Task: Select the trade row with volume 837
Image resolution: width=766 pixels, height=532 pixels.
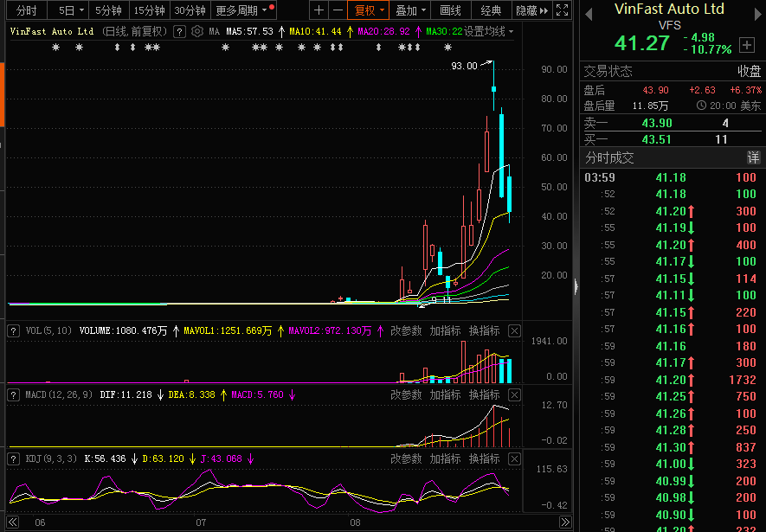Action: tap(673, 447)
